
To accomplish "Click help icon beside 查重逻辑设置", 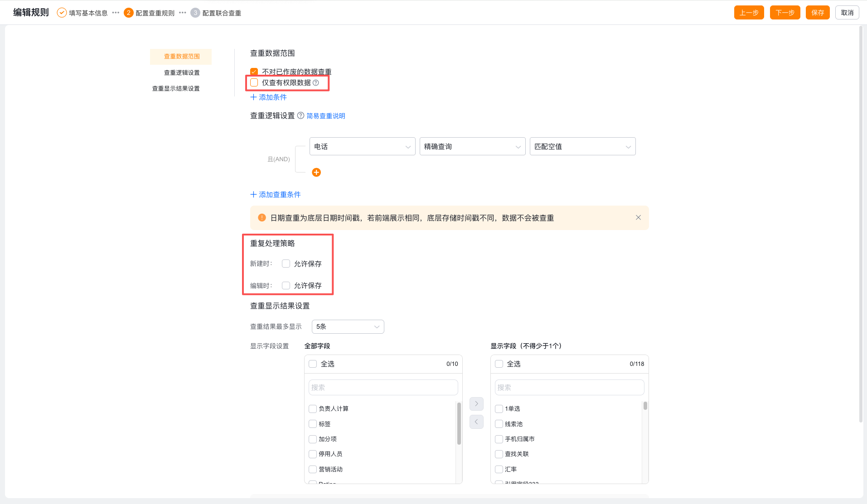I will [x=300, y=115].
